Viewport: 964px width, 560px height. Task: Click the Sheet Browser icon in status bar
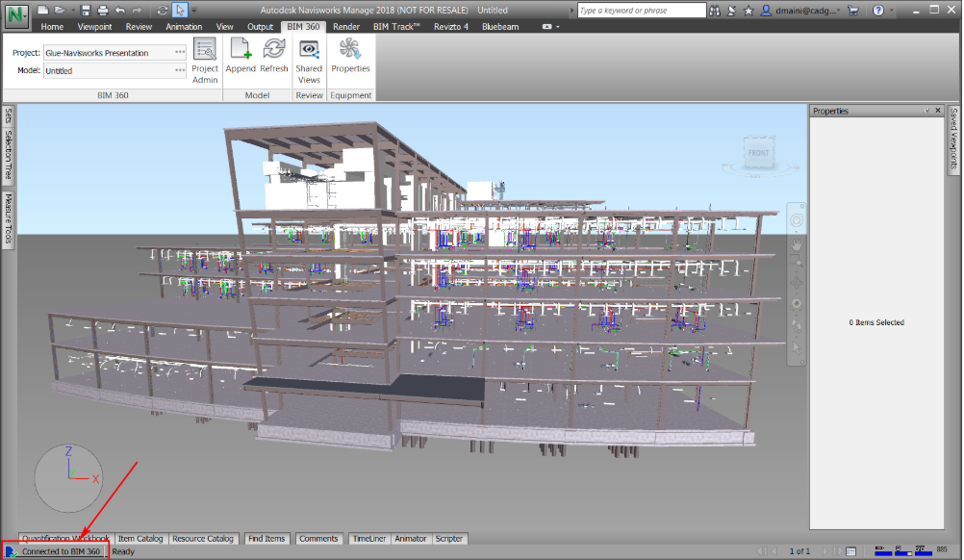tap(850, 551)
